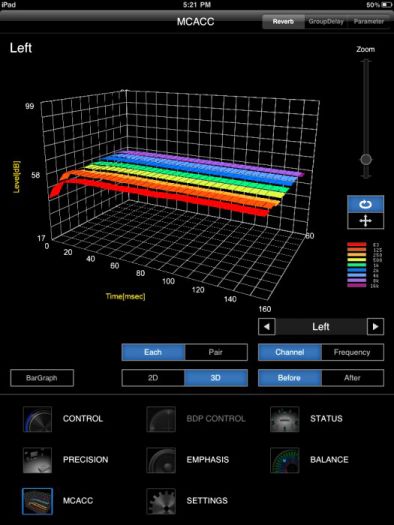Click the 5:21 PM clock
The width and height of the screenshot is (394, 525).
click(196, 5)
